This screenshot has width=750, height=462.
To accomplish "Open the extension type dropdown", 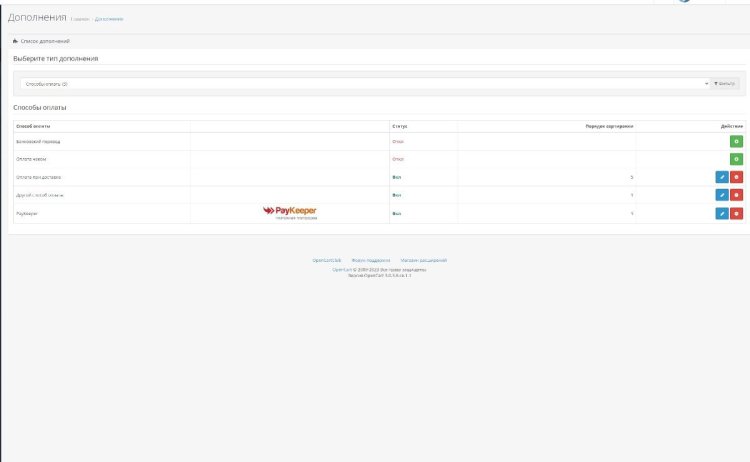I will tap(364, 84).
